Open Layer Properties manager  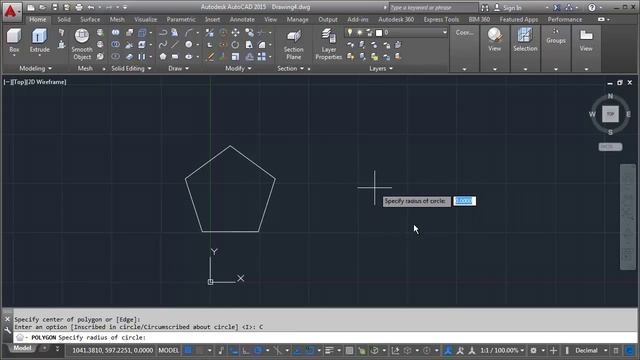(328, 44)
